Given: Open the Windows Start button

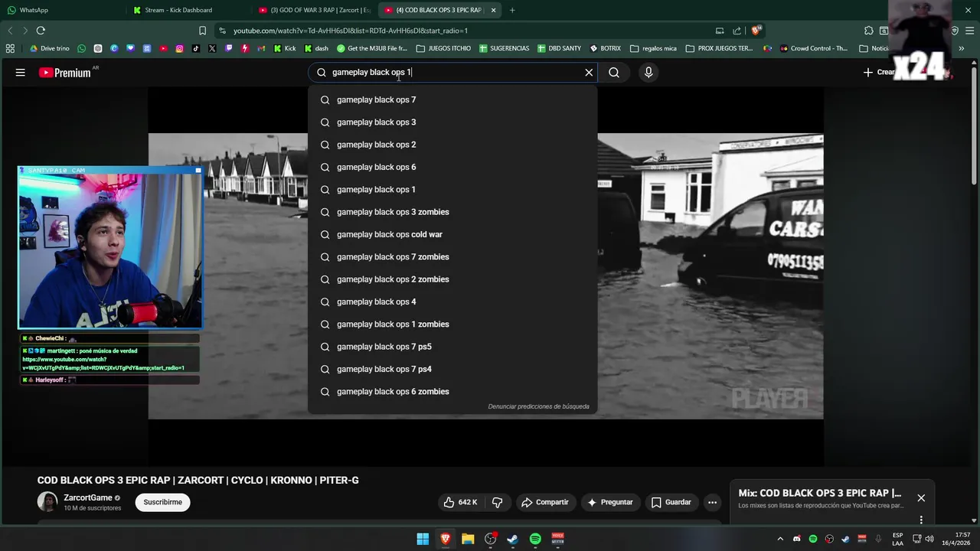Looking at the screenshot, I should 423,539.
